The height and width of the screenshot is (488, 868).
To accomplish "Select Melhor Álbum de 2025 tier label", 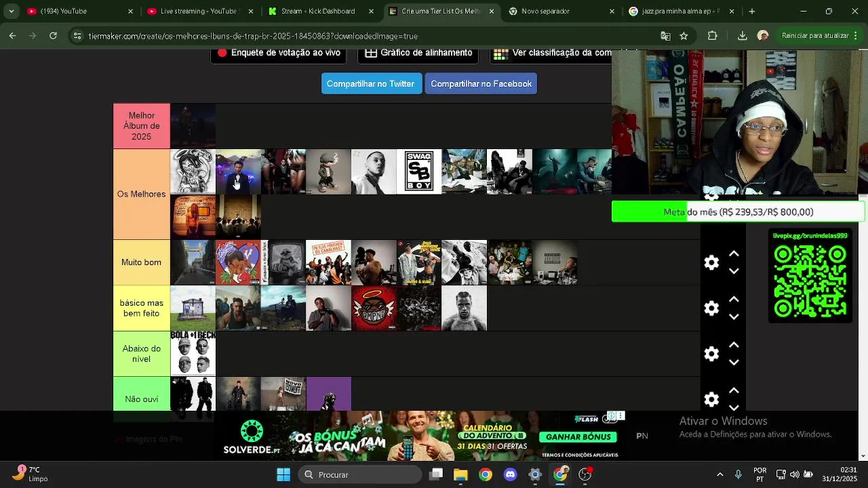I will coord(142,126).
